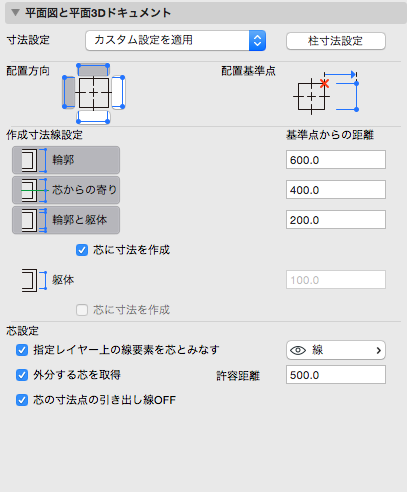Select the bottom placement direction handle
The width and height of the screenshot is (407, 492).
click(x=93, y=117)
